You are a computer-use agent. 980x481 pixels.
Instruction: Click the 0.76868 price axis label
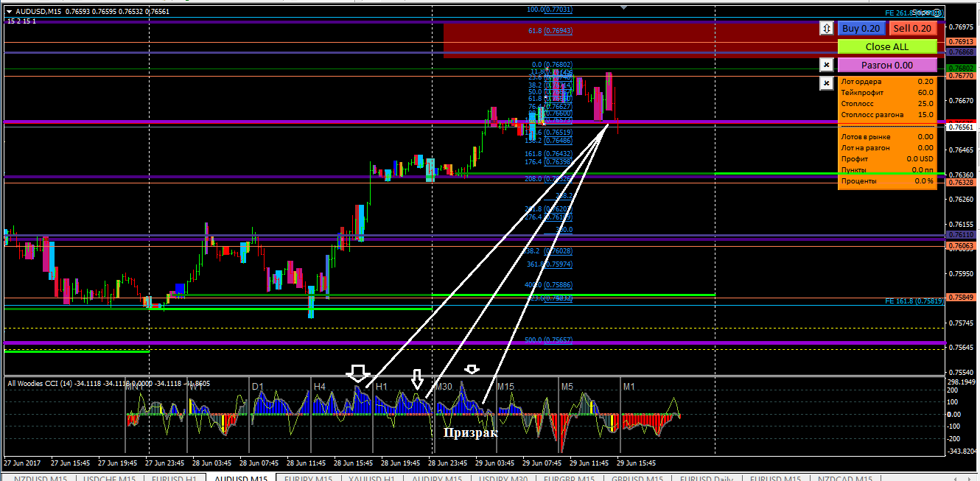point(960,52)
